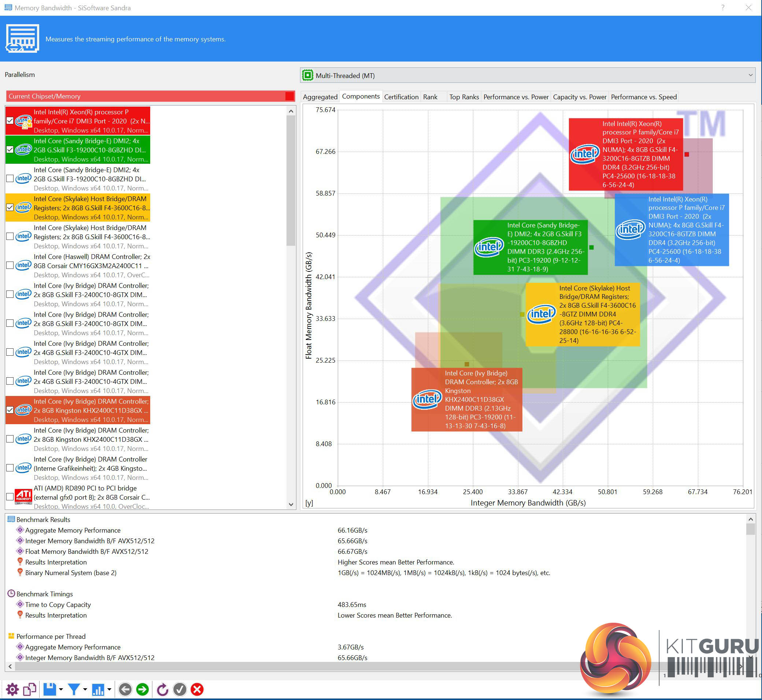The image size is (762, 700).
Task: Uncheck the Sandy Bridge-E green entry checkbox
Action: (10, 149)
